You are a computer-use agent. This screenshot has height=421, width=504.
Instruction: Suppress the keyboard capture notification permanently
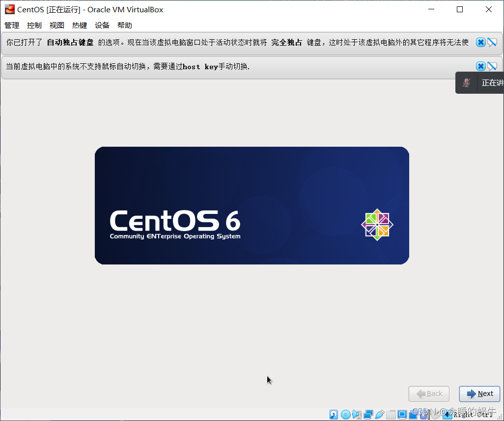point(492,42)
